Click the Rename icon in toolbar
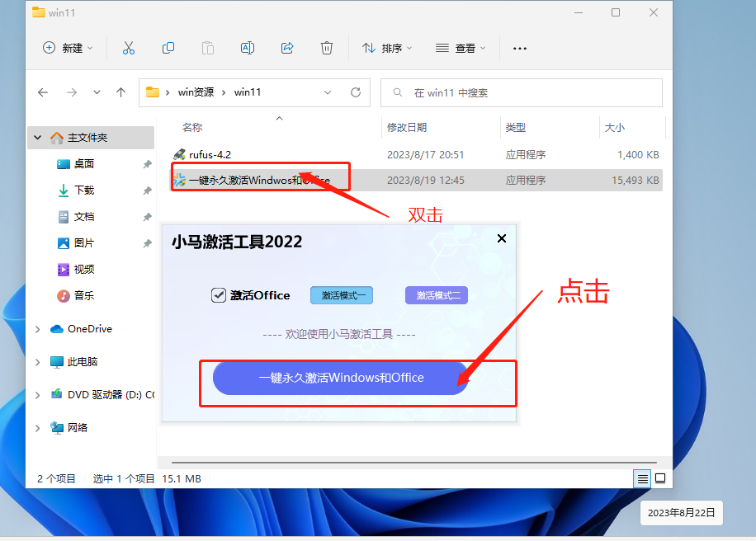Viewport: 756px width, 541px height. [248, 48]
